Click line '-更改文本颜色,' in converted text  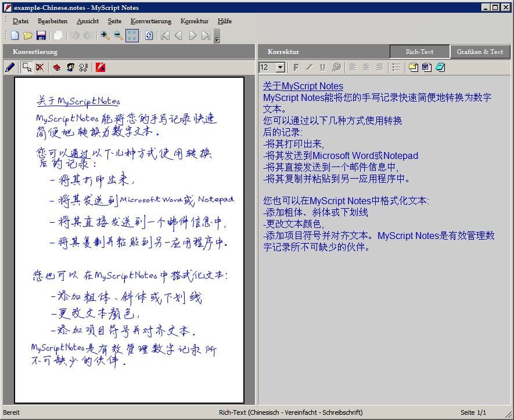click(294, 224)
